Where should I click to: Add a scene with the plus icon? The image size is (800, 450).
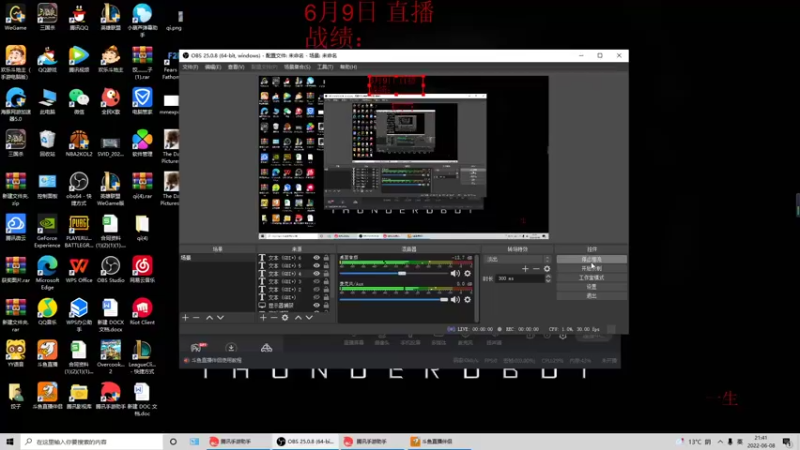tap(185, 317)
